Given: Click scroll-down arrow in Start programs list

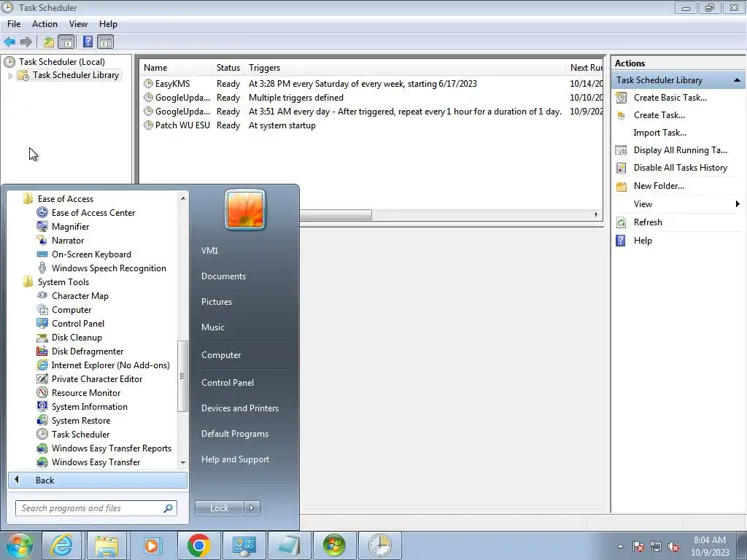Looking at the screenshot, I should pos(183,463).
